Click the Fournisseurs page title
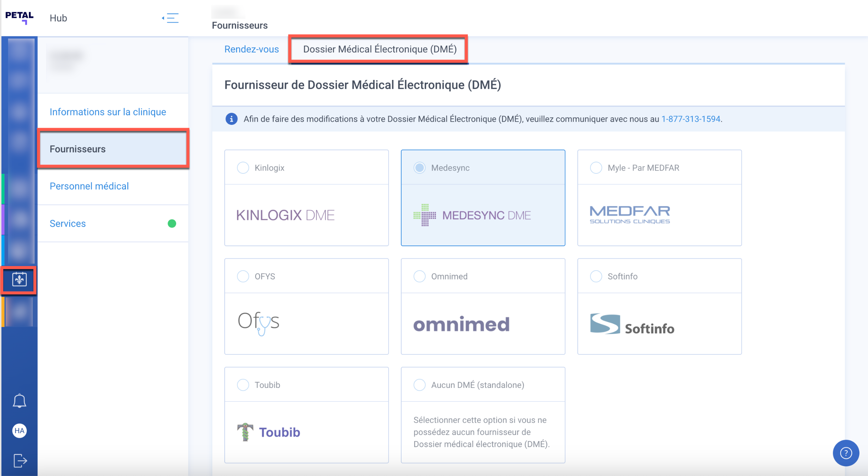The image size is (868, 476). (x=240, y=25)
